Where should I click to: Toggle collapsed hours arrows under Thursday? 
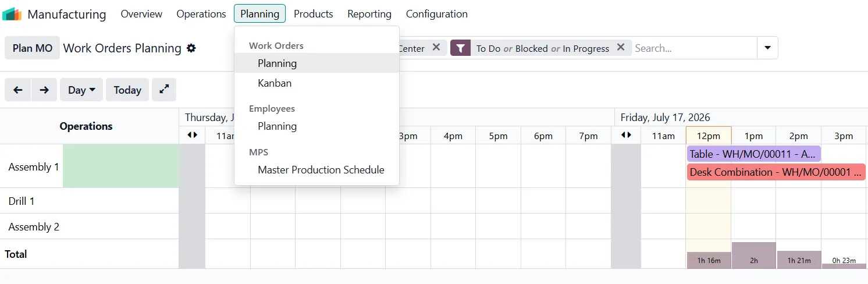[192, 135]
